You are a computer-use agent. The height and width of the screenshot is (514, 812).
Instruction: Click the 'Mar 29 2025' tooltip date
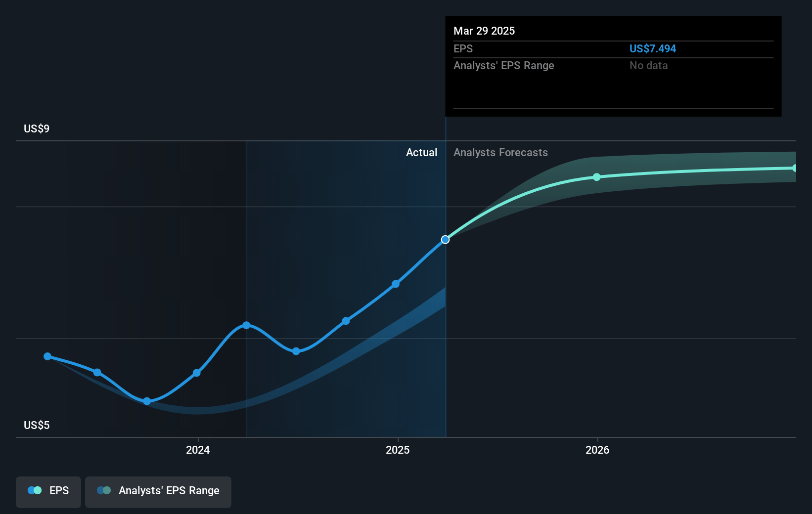coord(484,31)
